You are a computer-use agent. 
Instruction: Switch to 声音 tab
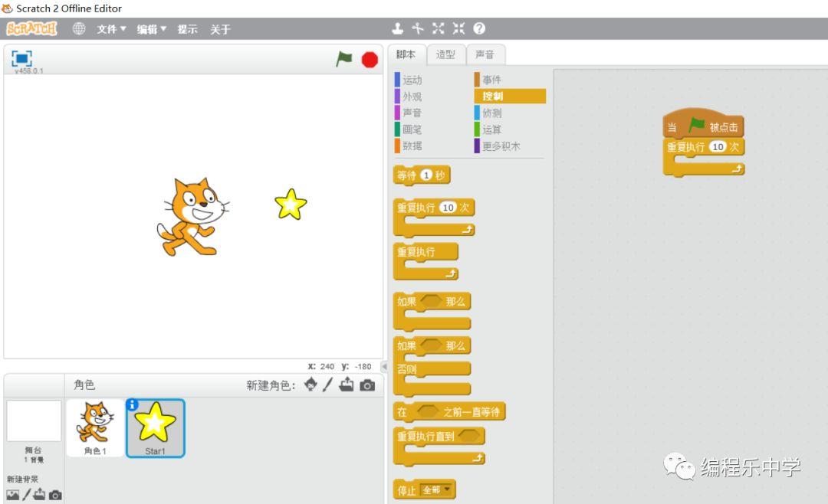(x=485, y=54)
